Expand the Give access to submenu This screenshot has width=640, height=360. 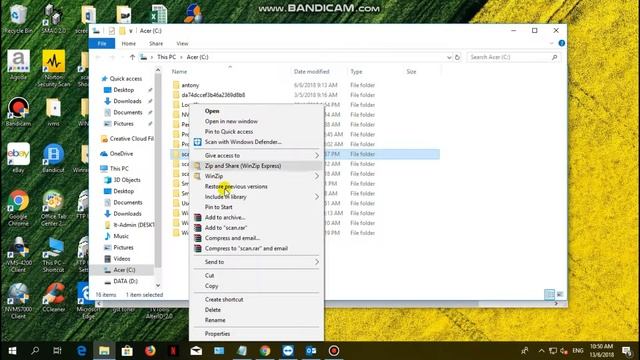(x=317, y=156)
